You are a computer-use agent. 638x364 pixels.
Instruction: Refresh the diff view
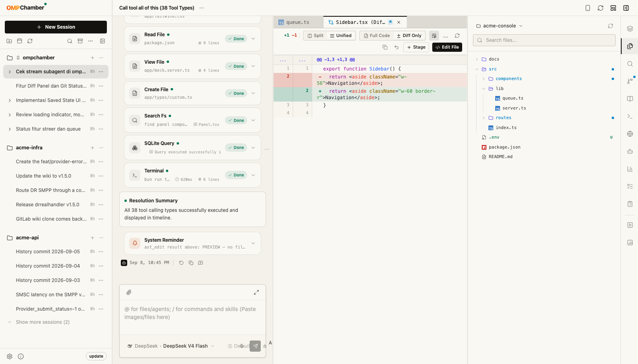(x=457, y=35)
